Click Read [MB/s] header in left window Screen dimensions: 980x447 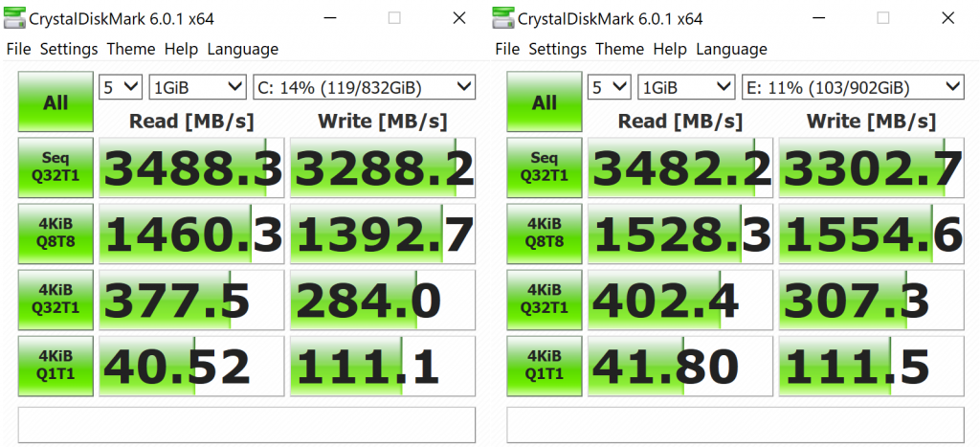pyautogui.click(x=191, y=122)
